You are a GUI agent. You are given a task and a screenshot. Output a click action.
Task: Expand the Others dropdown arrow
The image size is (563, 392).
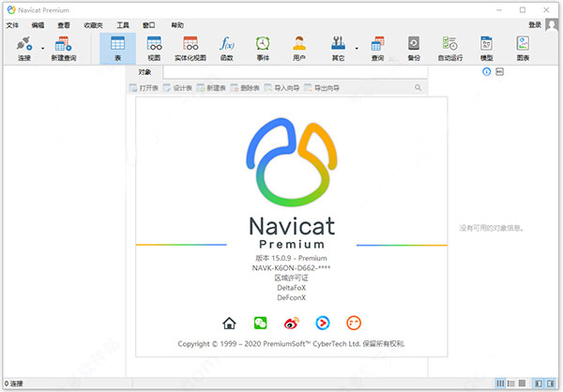coord(357,49)
